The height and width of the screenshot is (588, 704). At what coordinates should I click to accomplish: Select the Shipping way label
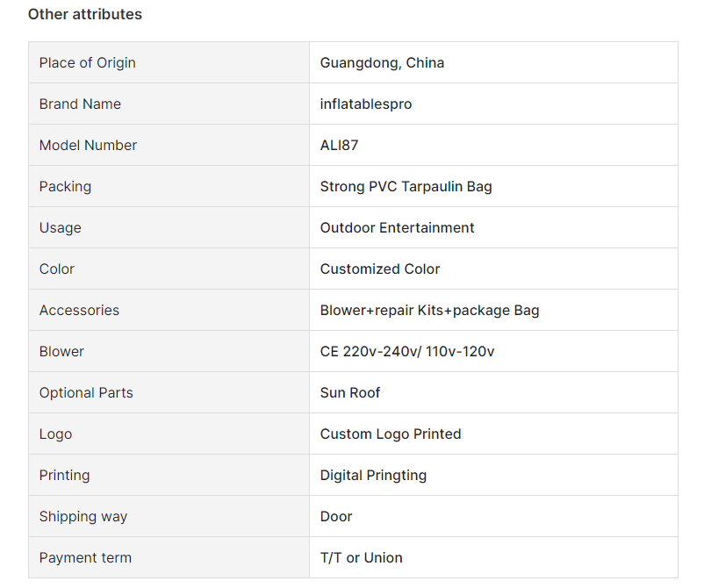[x=83, y=517]
